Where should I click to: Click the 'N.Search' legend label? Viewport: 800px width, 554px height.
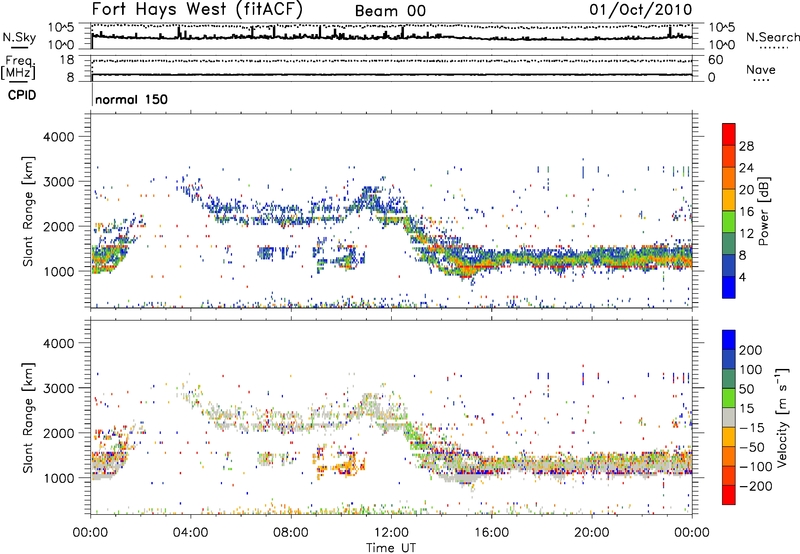coord(772,37)
